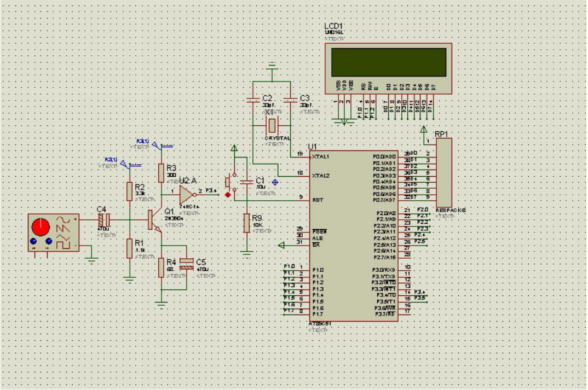Select capacitor C3 symbol
Viewport: 588px width, 390px height.
click(x=291, y=100)
